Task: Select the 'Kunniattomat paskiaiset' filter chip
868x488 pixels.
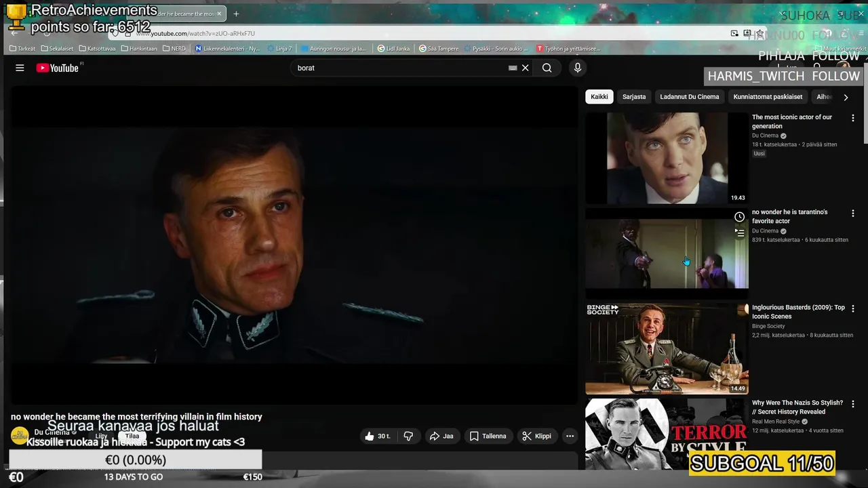Action: pyautogui.click(x=768, y=97)
